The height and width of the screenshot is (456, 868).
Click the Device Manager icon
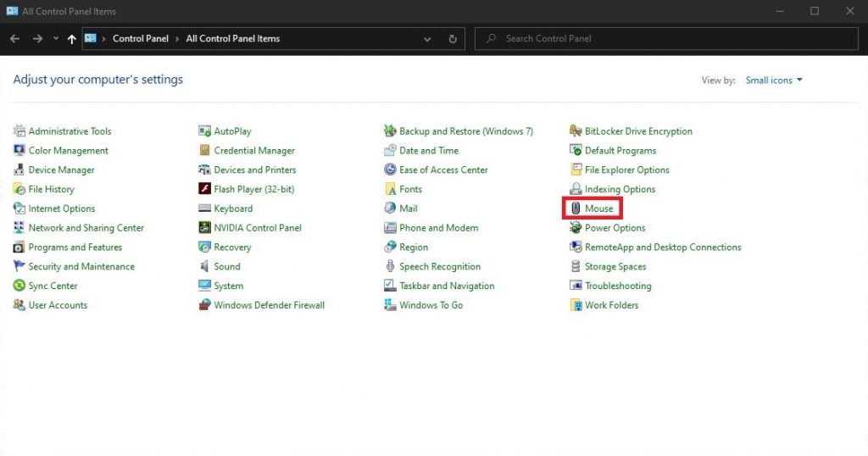19,170
